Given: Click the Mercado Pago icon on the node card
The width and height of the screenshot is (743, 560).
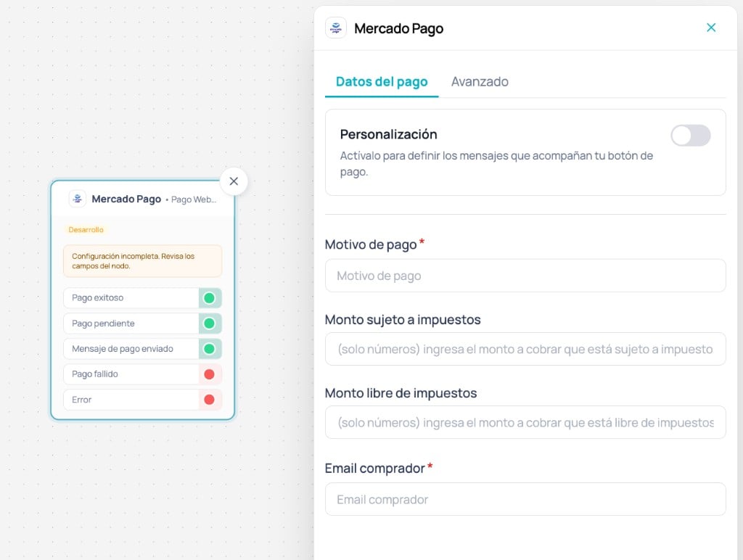Looking at the screenshot, I should (77, 199).
